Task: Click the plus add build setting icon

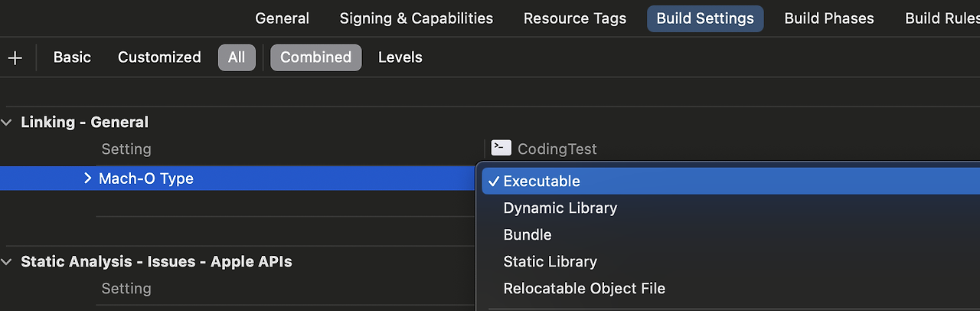Action: click(x=15, y=57)
